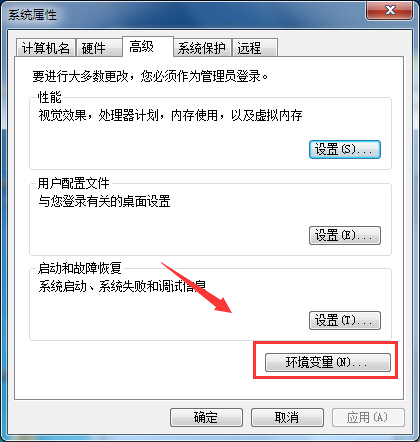Image resolution: width=420 pixels, height=442 pixels.
Task: Open the 远程 tab
Action: click(x=255, y=48)
